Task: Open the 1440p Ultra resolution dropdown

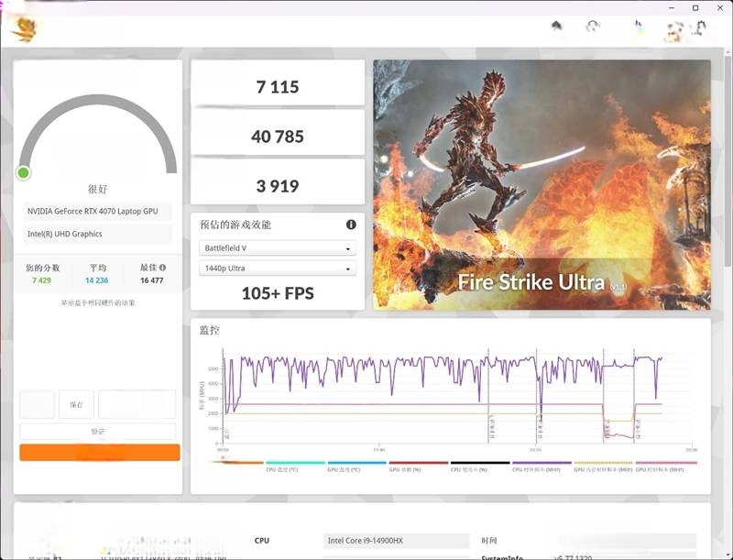Action: point(278,269)
